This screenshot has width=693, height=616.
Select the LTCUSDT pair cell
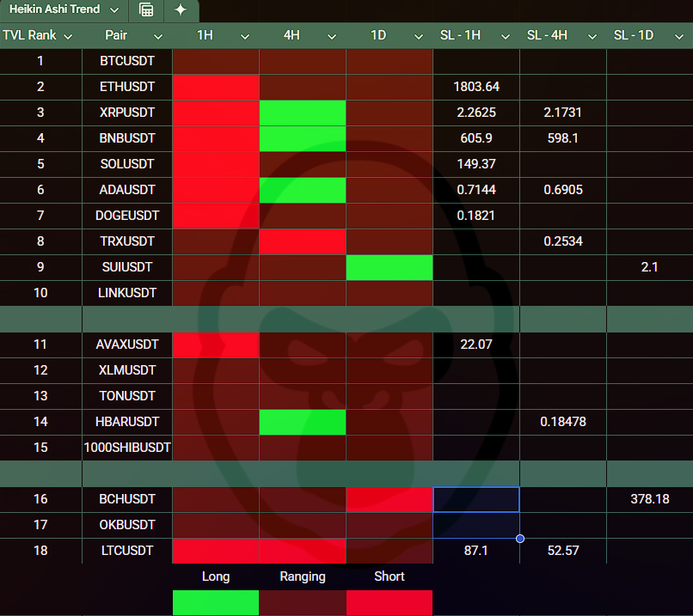click(127, 551)
